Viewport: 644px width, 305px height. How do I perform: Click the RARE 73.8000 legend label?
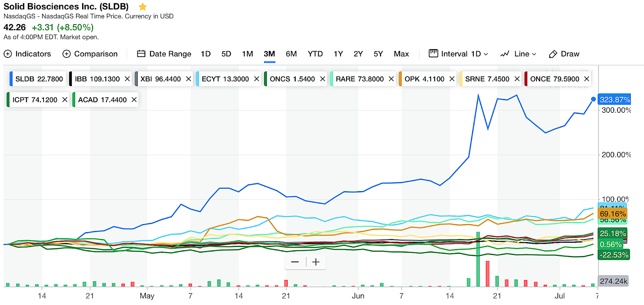360,79
